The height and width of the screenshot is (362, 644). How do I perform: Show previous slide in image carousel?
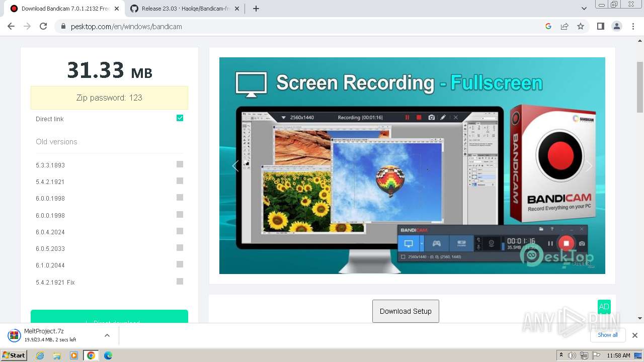click(x=235, y=166)
